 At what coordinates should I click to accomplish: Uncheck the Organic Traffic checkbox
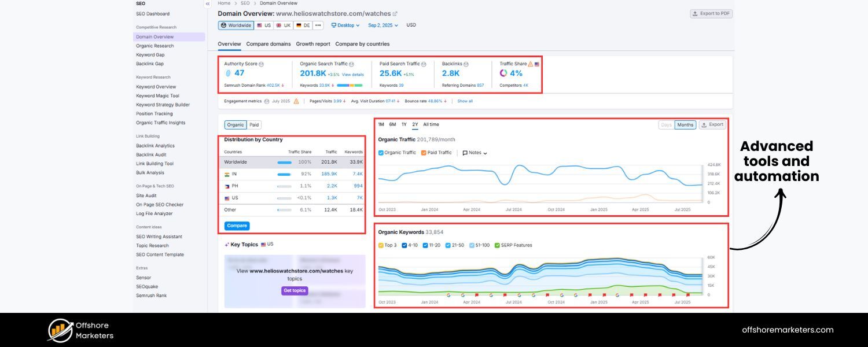(x=381, y=153)
